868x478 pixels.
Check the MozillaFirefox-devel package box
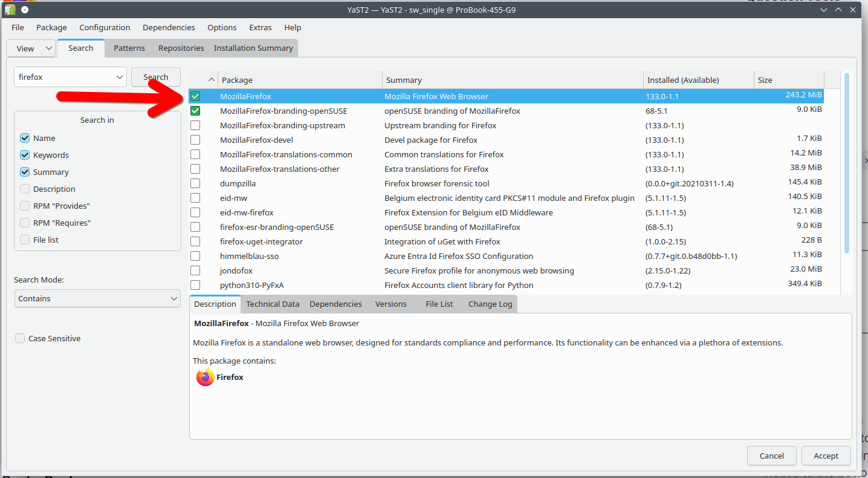[195, 140]
